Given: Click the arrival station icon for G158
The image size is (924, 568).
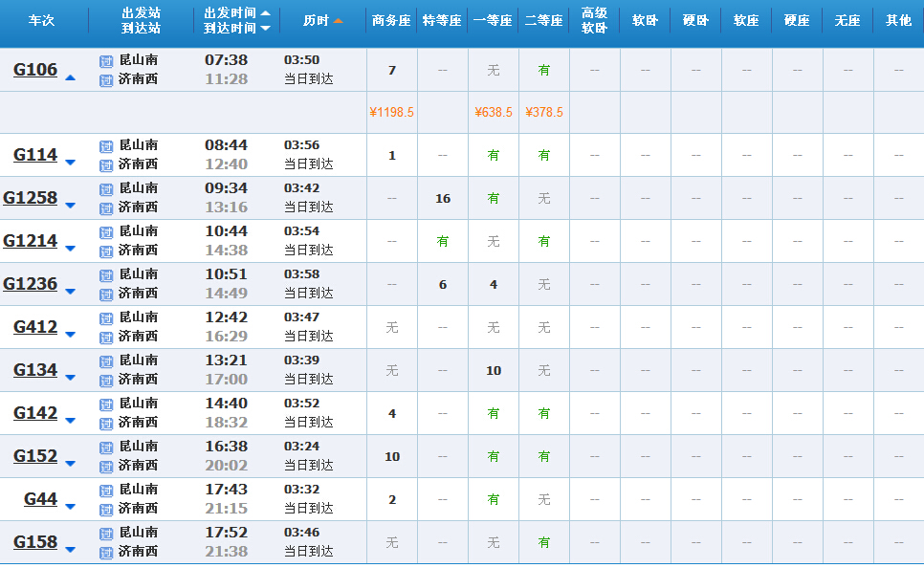Looking at the screenshot, I should pos(106,553).
